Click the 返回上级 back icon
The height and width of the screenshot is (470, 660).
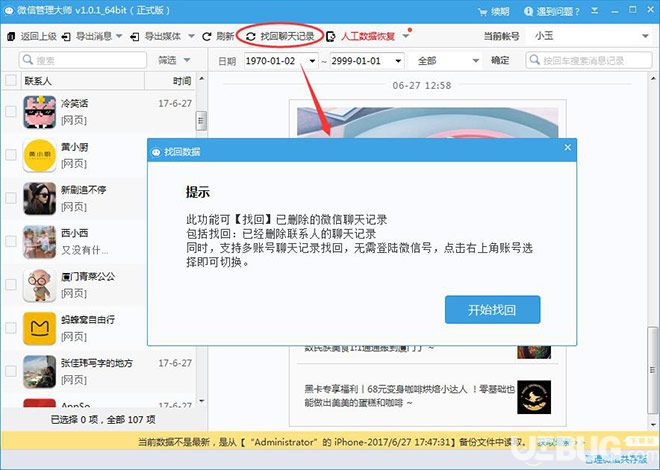pos(11,37)
